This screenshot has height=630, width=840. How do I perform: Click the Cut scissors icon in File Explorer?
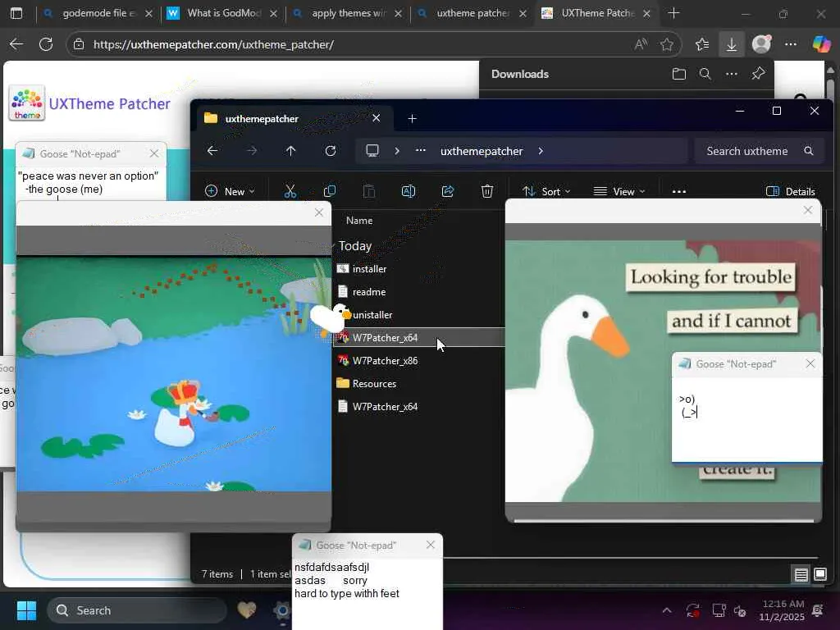(x=290, y=191)
